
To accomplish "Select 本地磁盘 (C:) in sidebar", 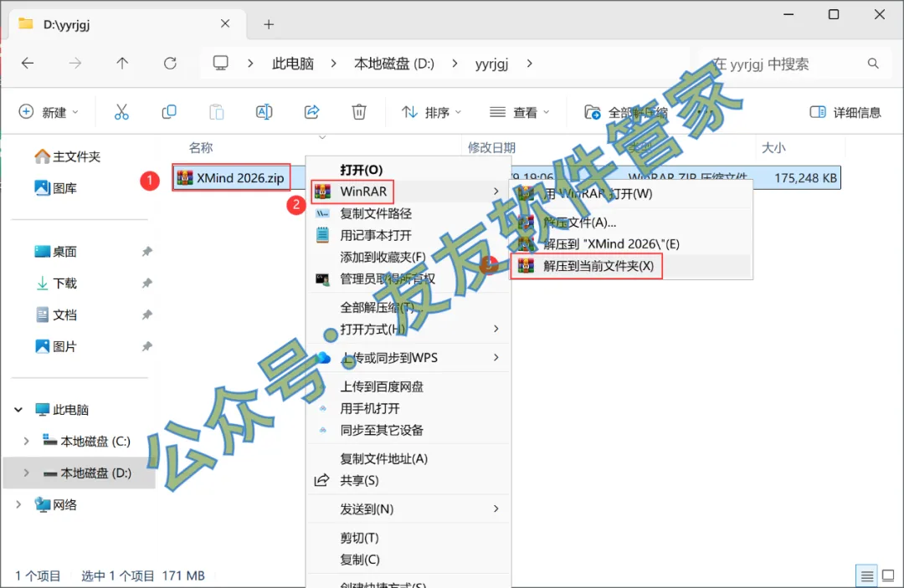I will pos(87,442).
